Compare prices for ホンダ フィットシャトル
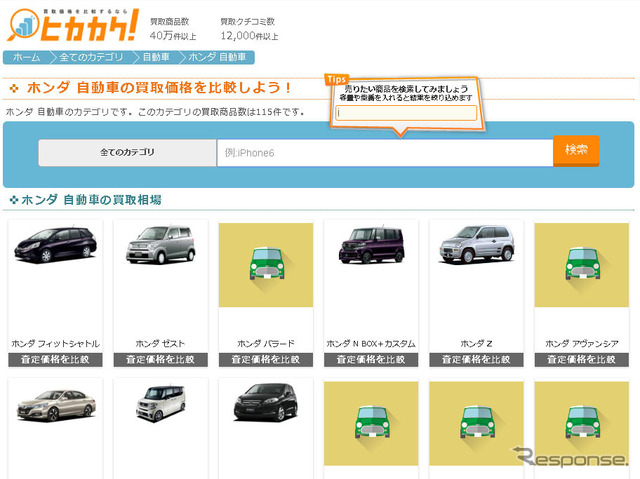 point(56,359)
